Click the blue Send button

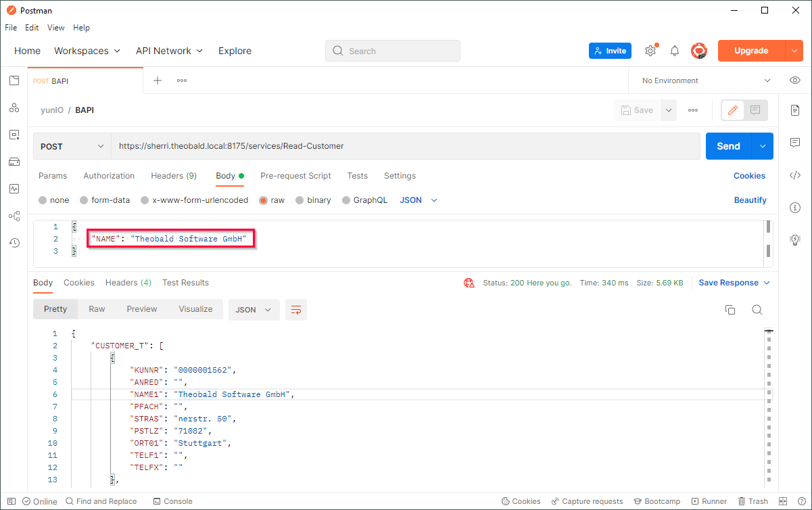[x=729, y=146]
